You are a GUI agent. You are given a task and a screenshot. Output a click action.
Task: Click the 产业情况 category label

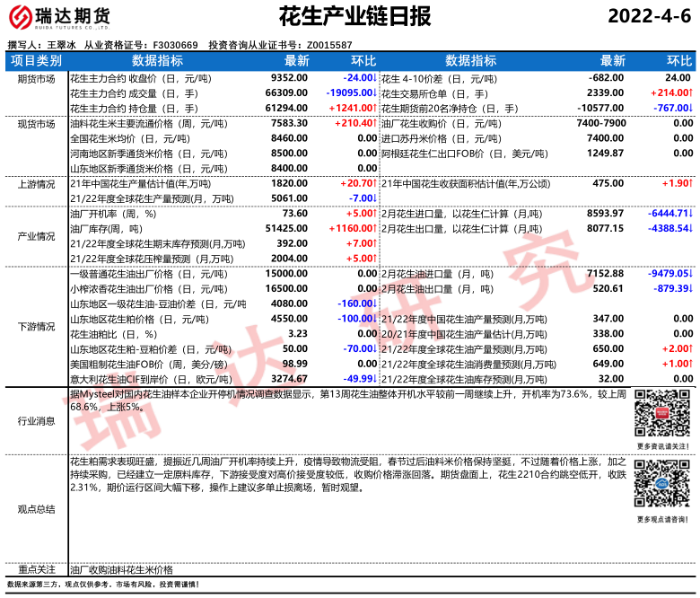(x=36, y=236)
